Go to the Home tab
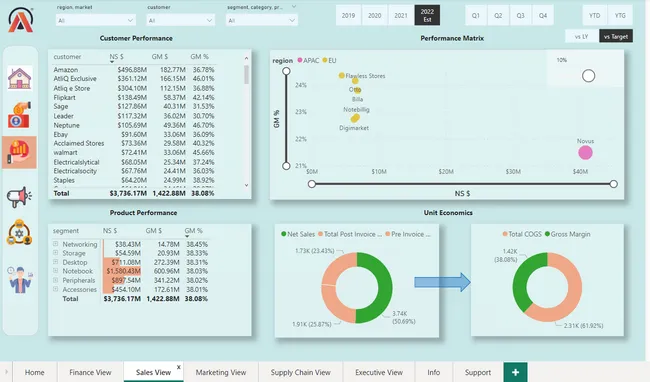 tap(34, 372)
